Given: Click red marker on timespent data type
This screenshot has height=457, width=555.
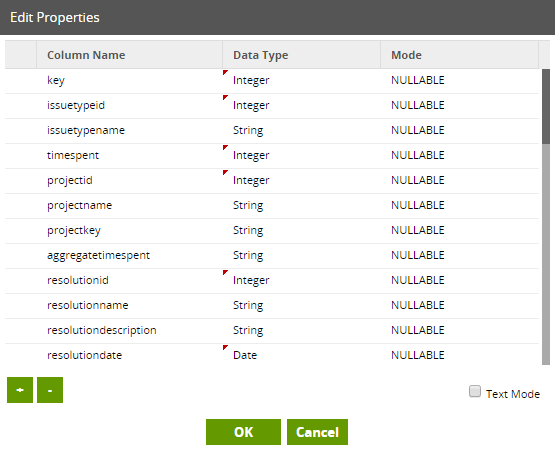Looking at the screenshot, I should pyautogui.click(x=225, y=147).
